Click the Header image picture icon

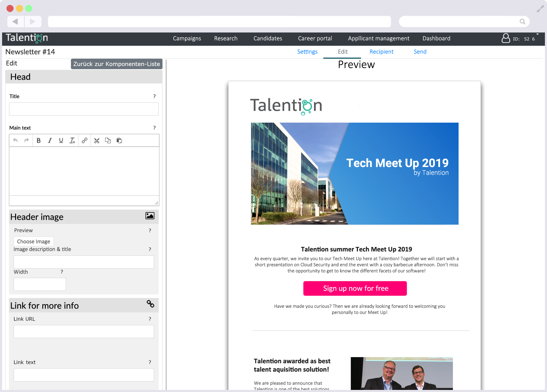pos(150,216)
